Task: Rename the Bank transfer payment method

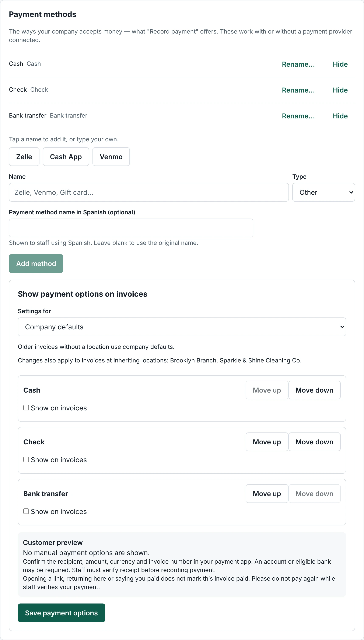Action: 298,116
